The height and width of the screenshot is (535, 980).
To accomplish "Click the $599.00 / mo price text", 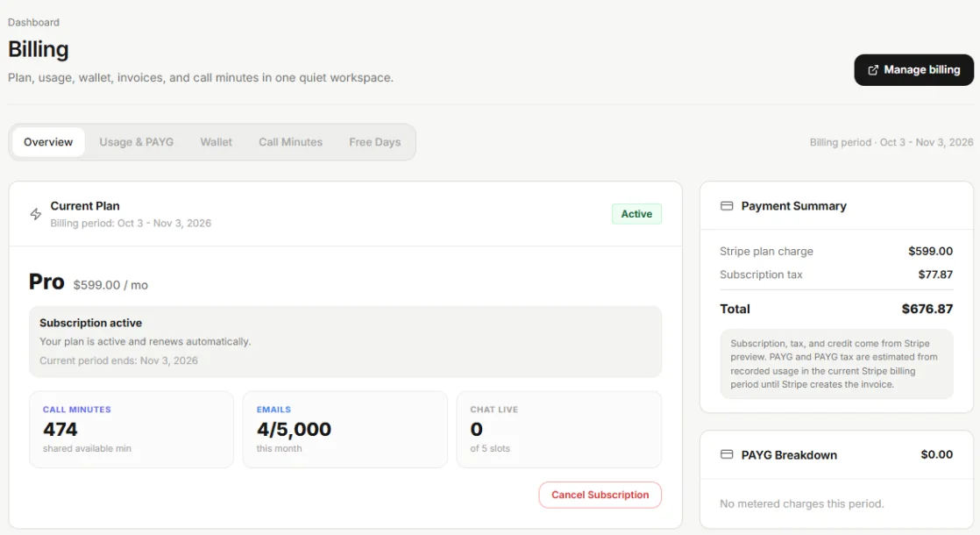I will tap(110, 285).
